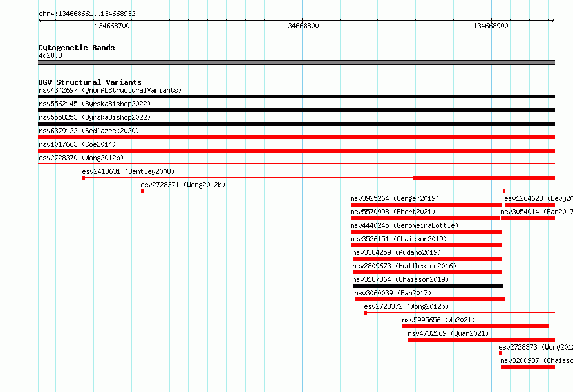This screenshot has width=573, height=392.
Task: Click the Cytogenetic Bands track title
Action: click(77, 48)
